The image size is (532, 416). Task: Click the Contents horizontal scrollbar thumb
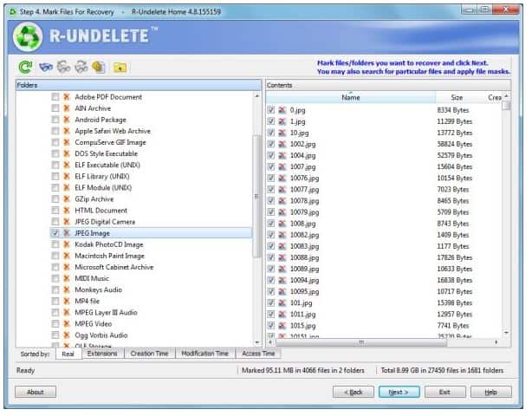pos(361,342)
